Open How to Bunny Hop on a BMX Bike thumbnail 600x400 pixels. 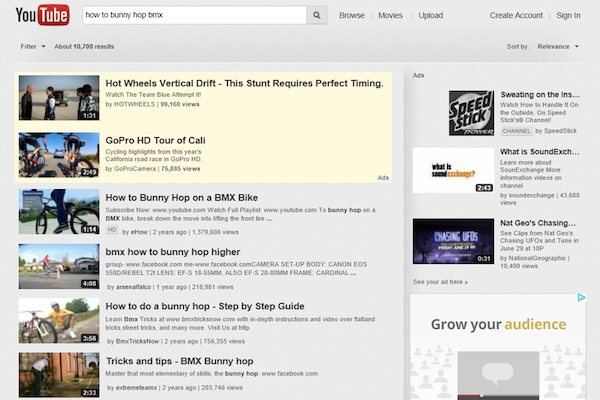pos(59,212)
